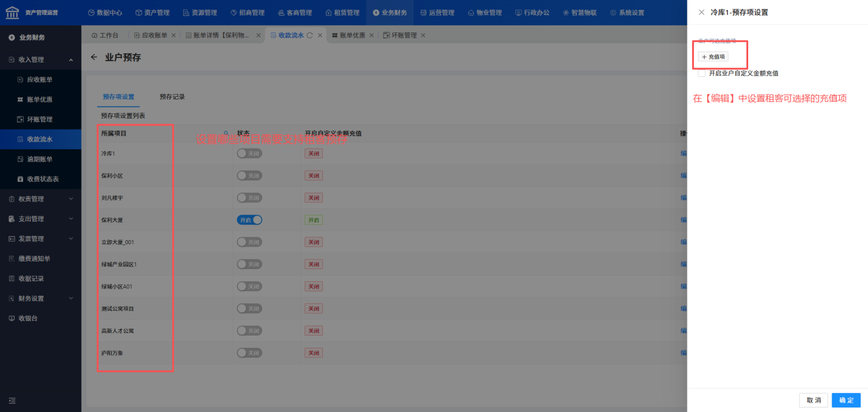Image resolution: width=868 pixels, height=412 pixels.
Task: Open 收银台 in the sidebar
Action: (x=41, y=318)
